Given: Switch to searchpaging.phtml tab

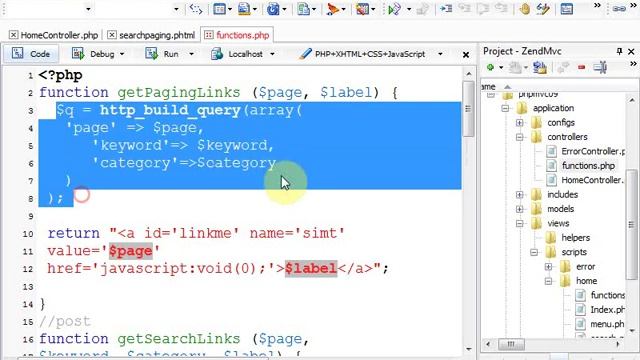Looking at the screenshot, I should (x=157, y=35).
